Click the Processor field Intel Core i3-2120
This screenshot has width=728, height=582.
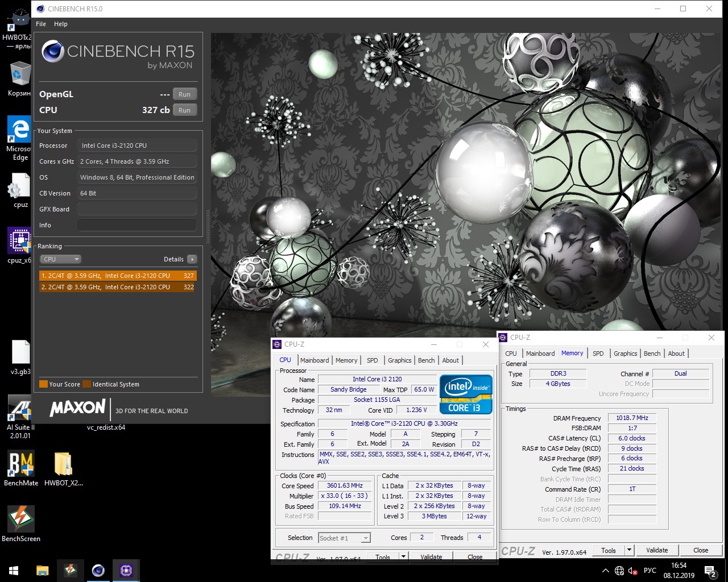pyautogui.click(x=137, y=145)
